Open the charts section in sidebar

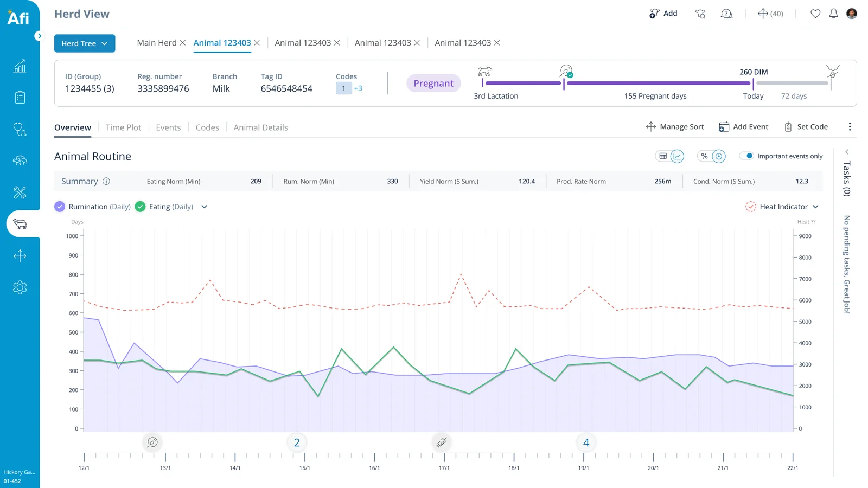coord(20,66)
